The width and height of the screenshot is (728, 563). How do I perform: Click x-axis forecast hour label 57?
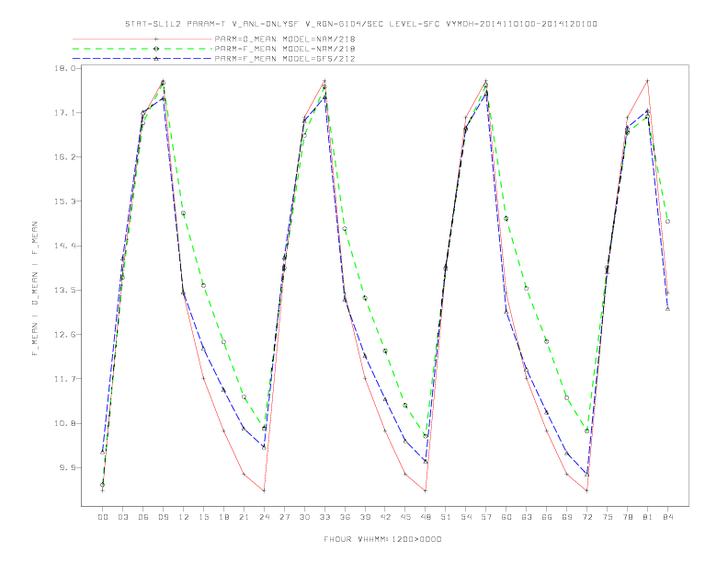coord(486,517)
